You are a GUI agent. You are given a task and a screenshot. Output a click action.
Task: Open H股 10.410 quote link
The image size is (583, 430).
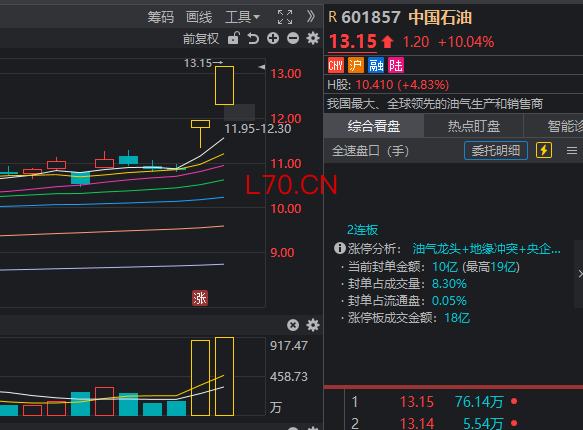(388, 85)
